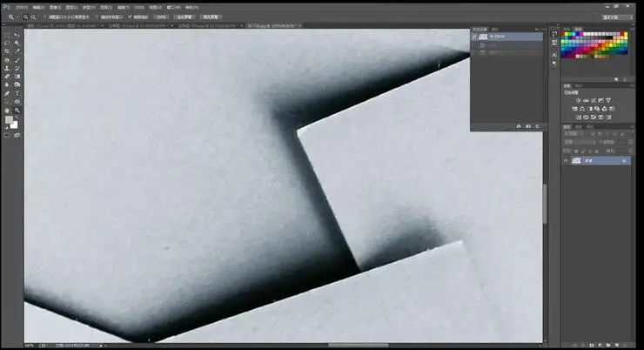644x350 pixels.
Task: Add an Invert adjustment
Action: (x=578, y=117)
